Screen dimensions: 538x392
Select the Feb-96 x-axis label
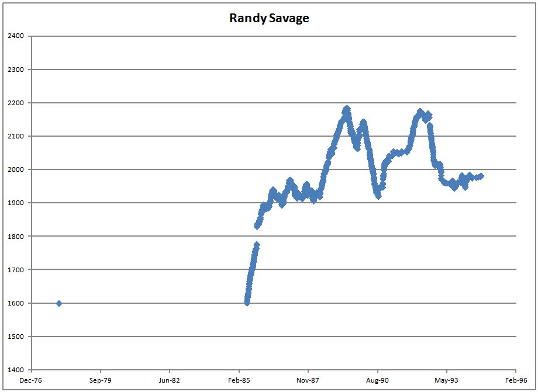(515, 379)
